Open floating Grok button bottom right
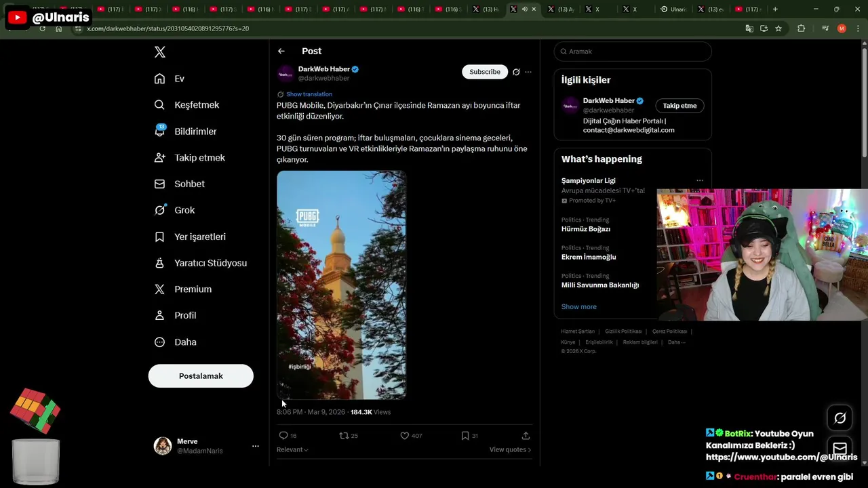 (x=840, y=418)
